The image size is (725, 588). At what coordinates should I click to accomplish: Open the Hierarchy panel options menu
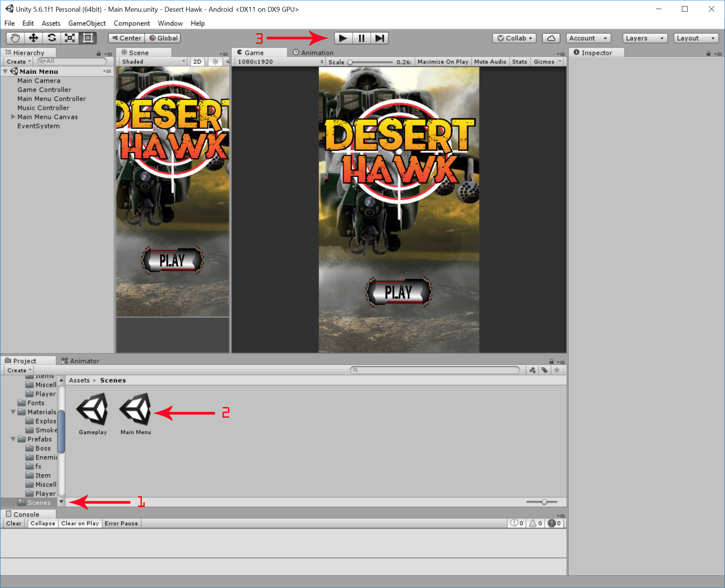[108, 54]
